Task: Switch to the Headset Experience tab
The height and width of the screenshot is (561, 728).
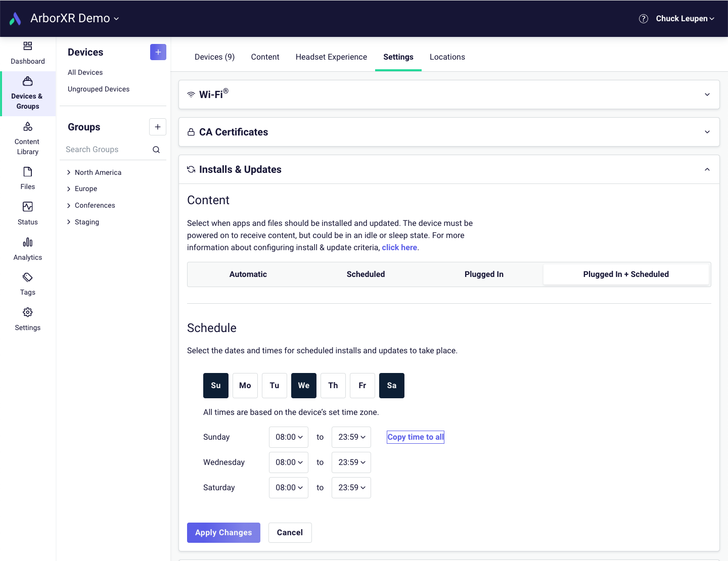Action: pos(331,57)
